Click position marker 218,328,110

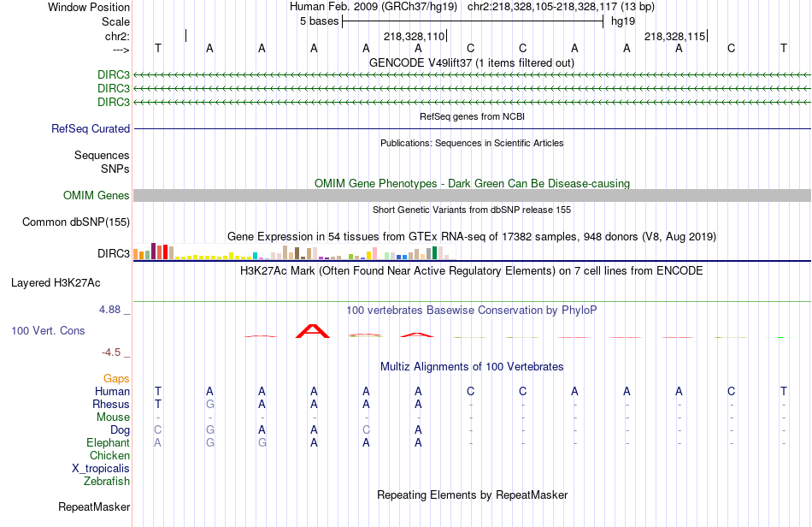pyautogui.click(x=415, y=36)
